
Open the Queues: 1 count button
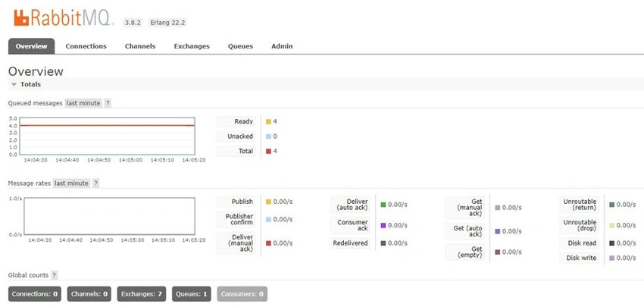coord(192,294)
